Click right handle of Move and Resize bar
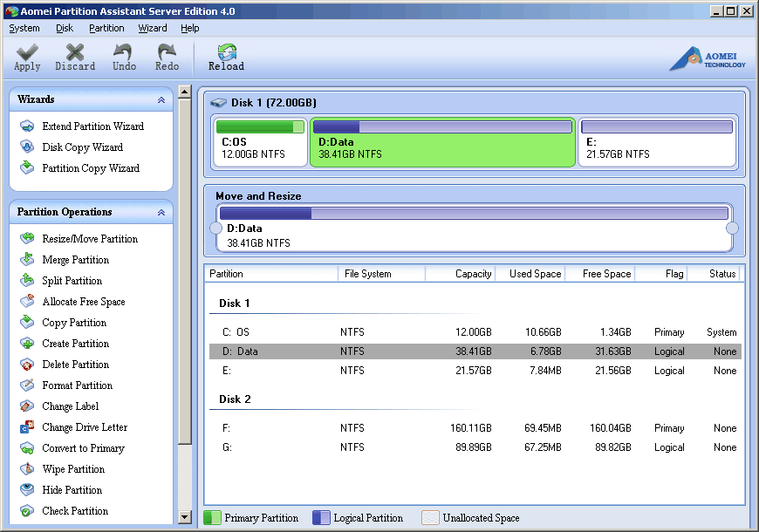 732,228
